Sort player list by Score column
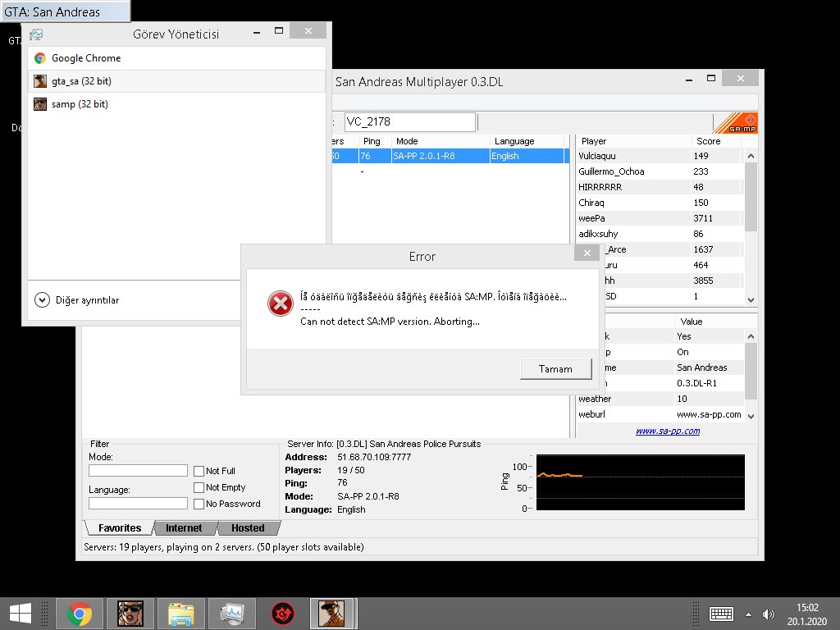 (716, 141)
